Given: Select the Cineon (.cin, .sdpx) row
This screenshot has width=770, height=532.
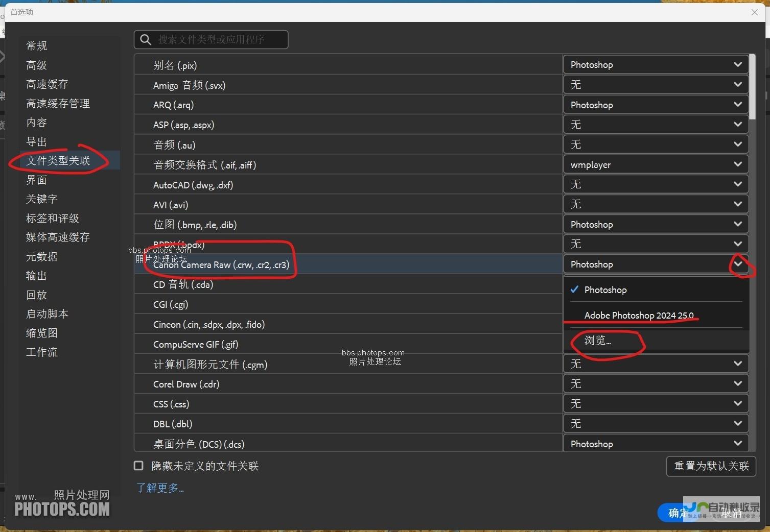Looking at the screenshot, I should 348,324.
